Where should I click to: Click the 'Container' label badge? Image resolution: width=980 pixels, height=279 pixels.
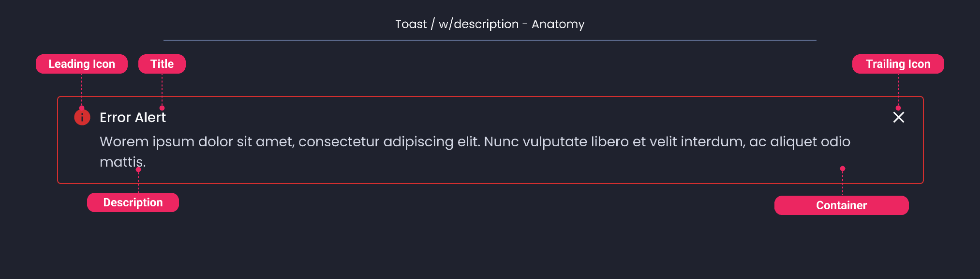point(842,205)
